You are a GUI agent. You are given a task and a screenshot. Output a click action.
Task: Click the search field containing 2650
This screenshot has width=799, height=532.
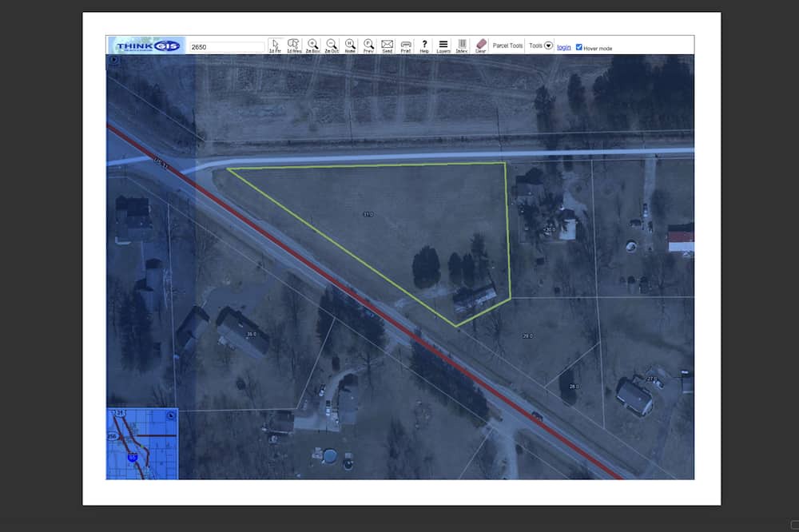click(x=227, y=47)
